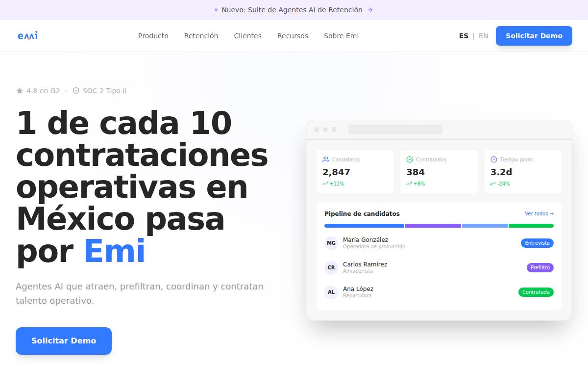Click the 3.2d average time value
The width and height of the screenshot is (588, 368).
coord(501,172)
